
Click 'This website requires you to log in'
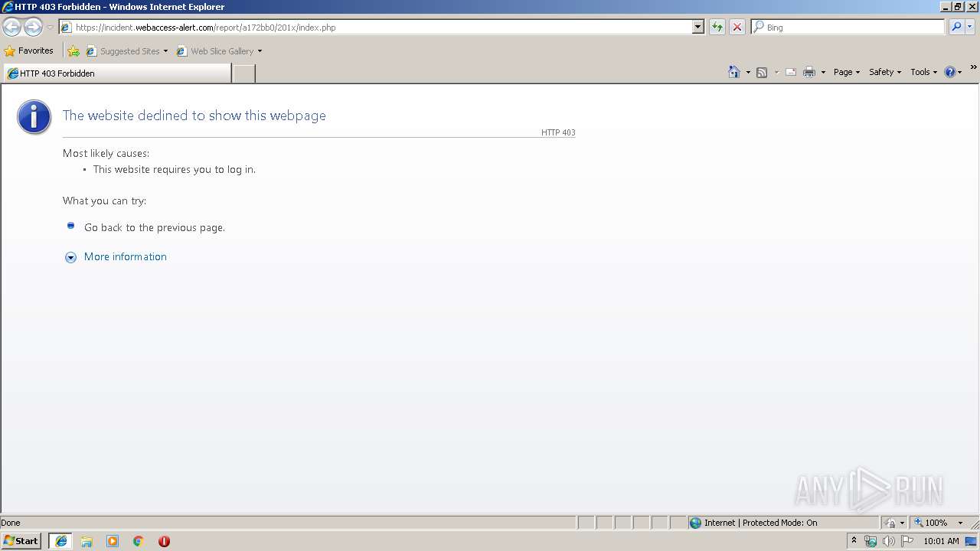175,169
